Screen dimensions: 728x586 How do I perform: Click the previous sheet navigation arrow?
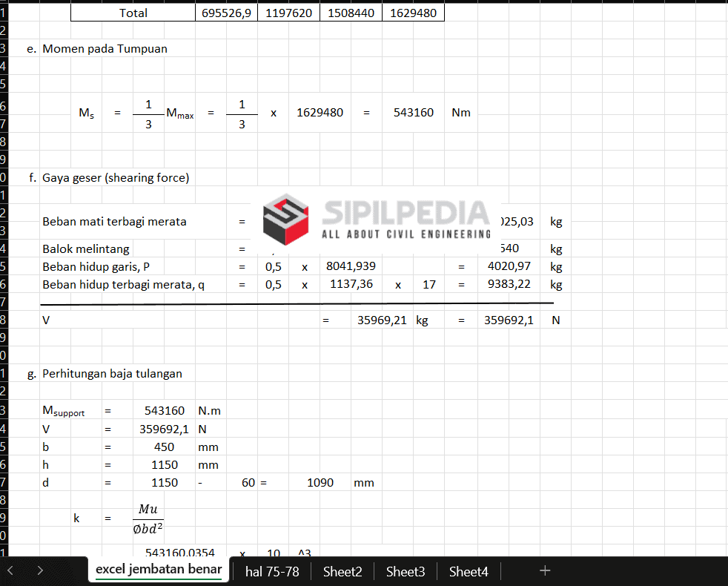tap(10, 570)
